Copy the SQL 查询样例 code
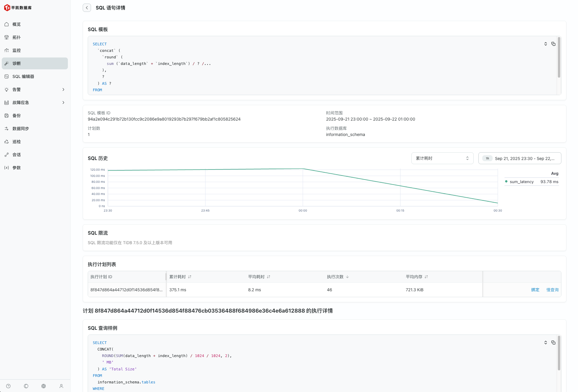This screenshot has width=578, height=392. coord(553,343)
